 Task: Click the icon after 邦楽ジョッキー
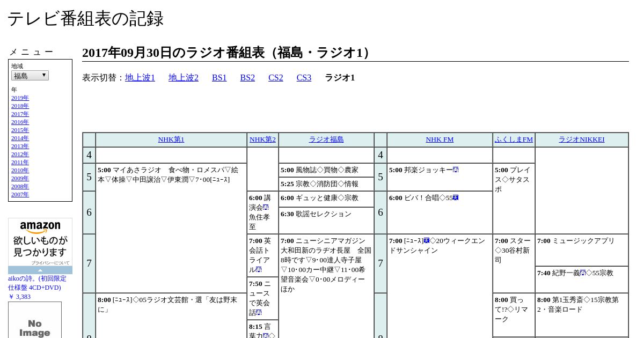[456, 170]
